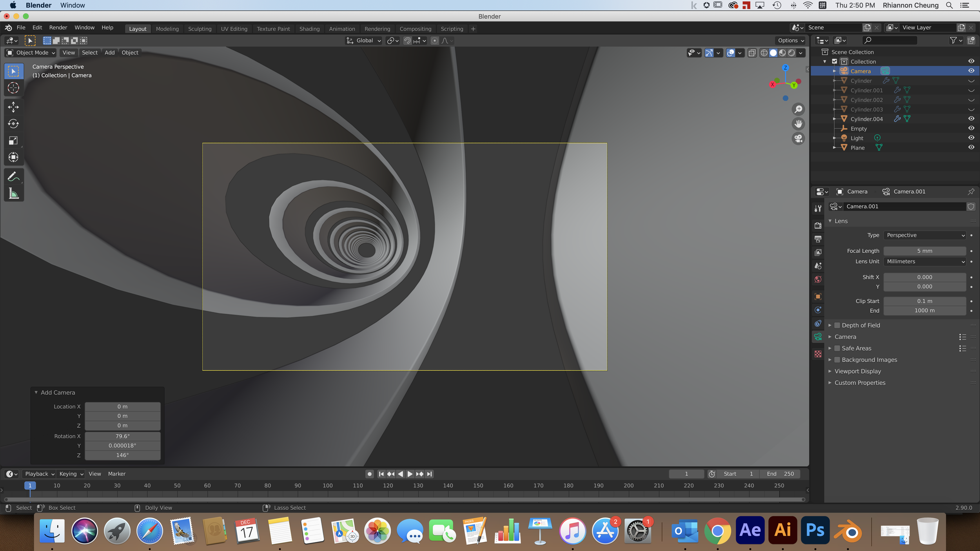
Task: Click the Options button in header
Action: [x=791, y=40]
